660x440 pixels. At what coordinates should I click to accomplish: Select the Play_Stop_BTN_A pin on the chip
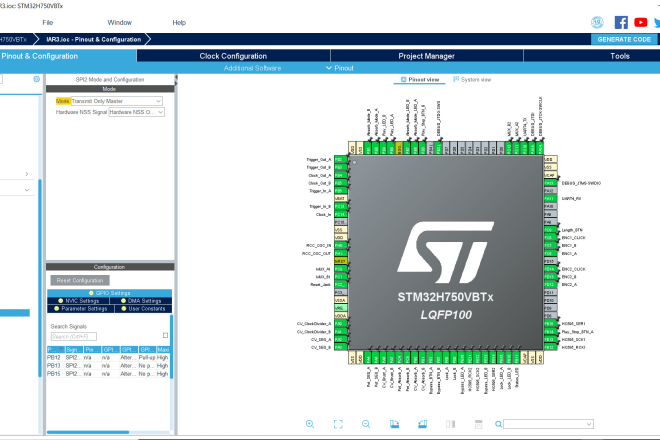pos(550,332)
